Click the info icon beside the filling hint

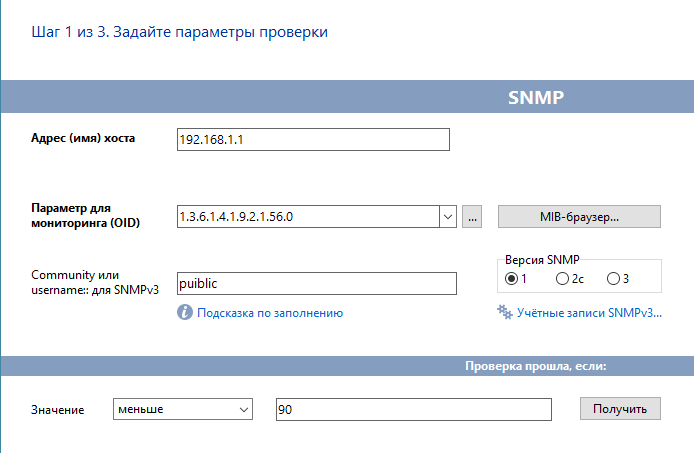point(185,312)
